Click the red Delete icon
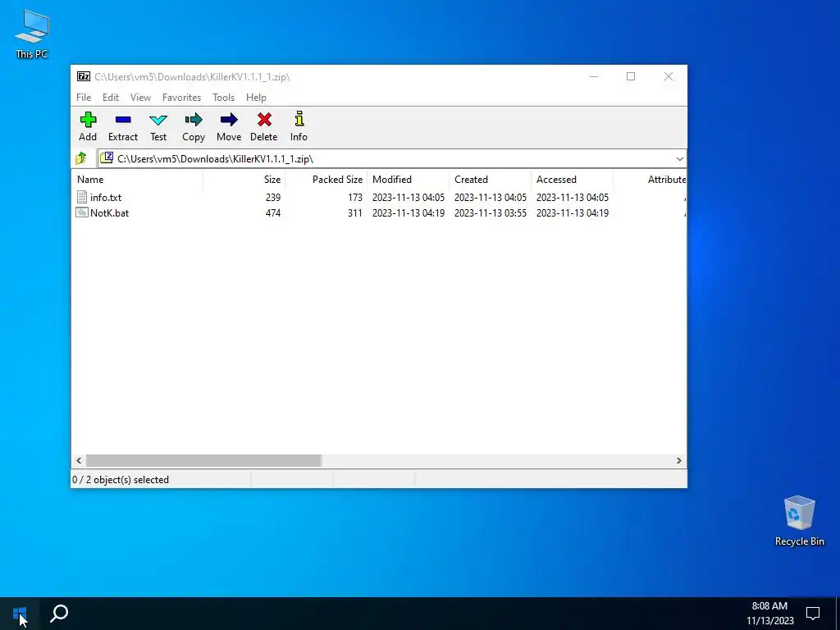Viewport: 840px width, 630px height. pyautogui.click(x=264, y=120)
